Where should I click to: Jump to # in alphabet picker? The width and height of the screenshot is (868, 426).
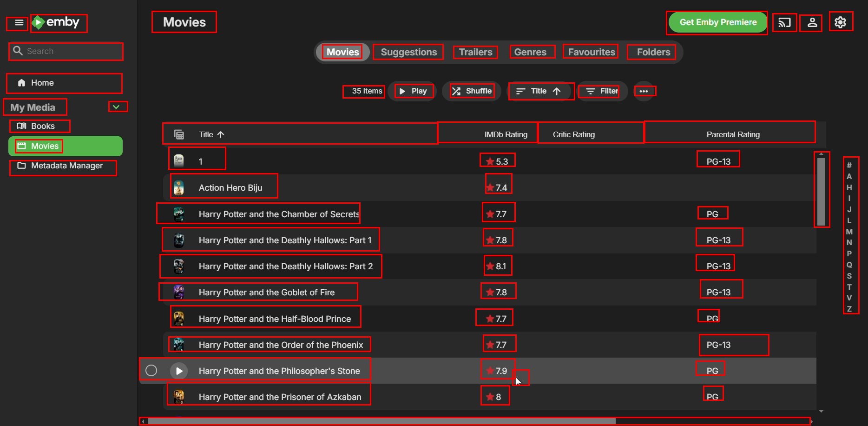[849, 165]
